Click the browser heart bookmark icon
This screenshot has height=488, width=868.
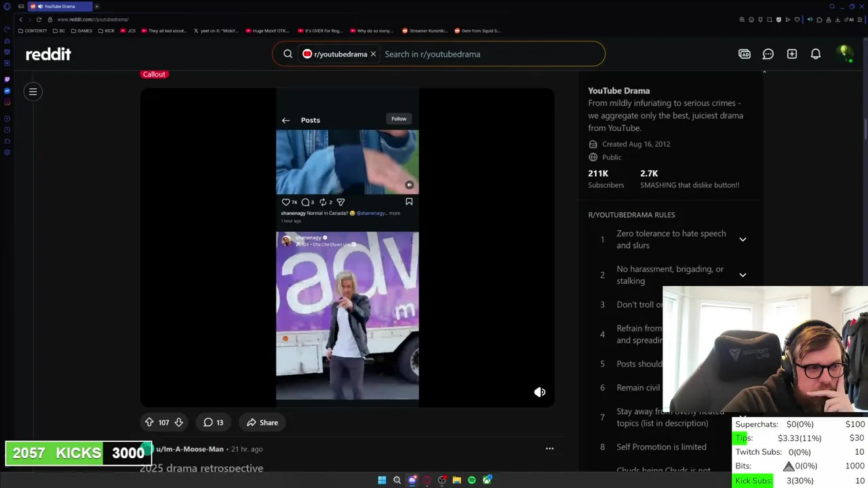797,20
